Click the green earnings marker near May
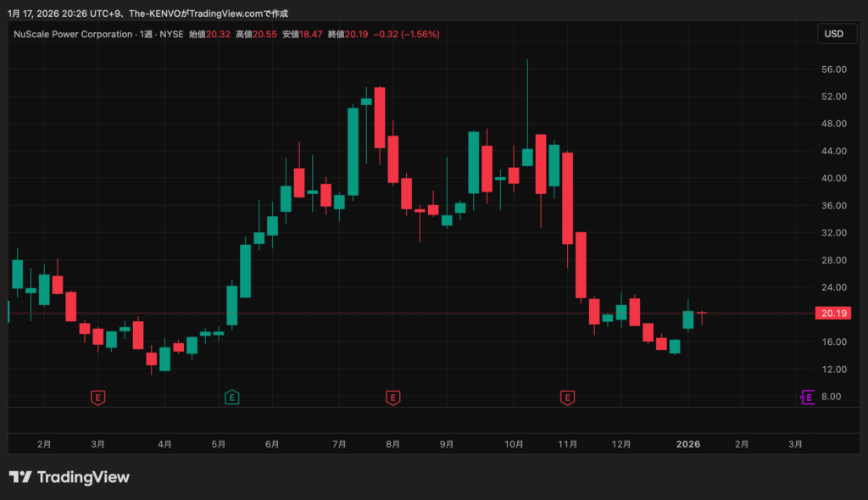This screenshot has width=868, height=500. pos(231,397)
